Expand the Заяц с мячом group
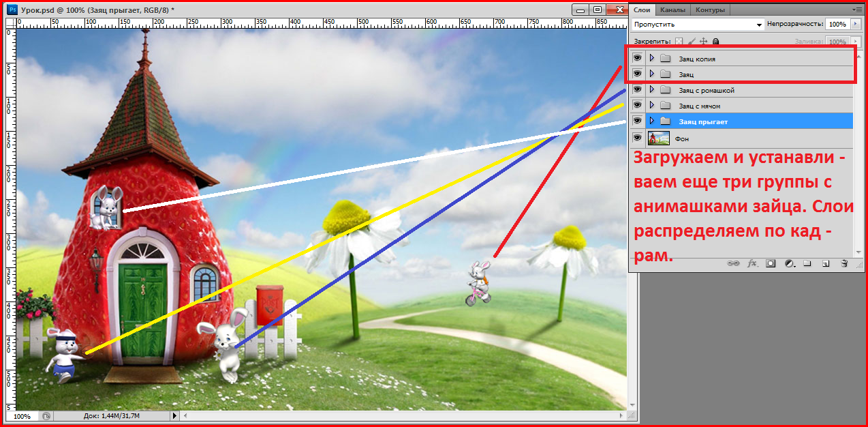This screenshot has width=868, height=427. 652,106
